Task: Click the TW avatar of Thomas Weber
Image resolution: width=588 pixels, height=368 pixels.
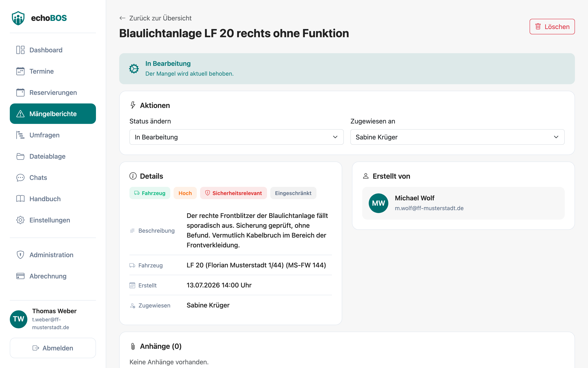Action: [x=18, y=319]
